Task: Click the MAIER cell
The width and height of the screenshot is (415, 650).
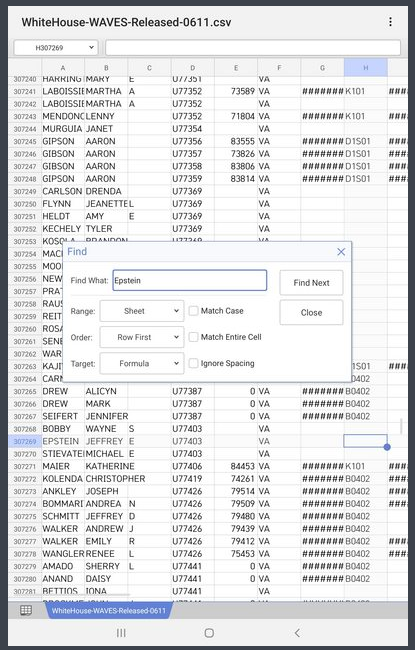Action: tap(63, 466)
